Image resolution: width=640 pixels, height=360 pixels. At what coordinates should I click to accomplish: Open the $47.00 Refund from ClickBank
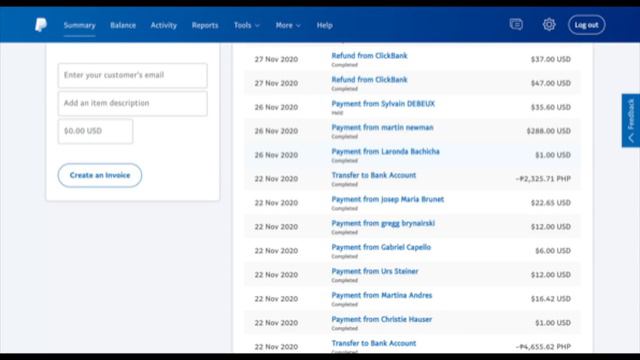click(x=369, y=80)
